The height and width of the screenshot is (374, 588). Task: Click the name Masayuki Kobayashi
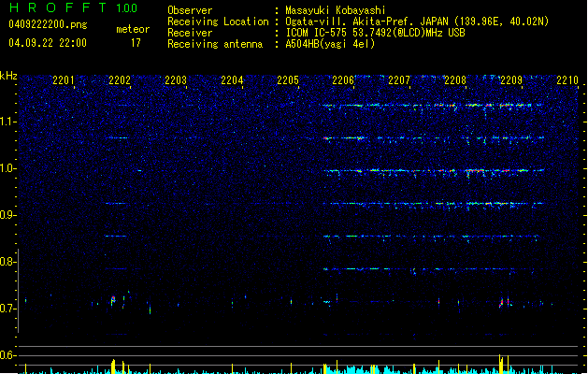click(336, 10)
